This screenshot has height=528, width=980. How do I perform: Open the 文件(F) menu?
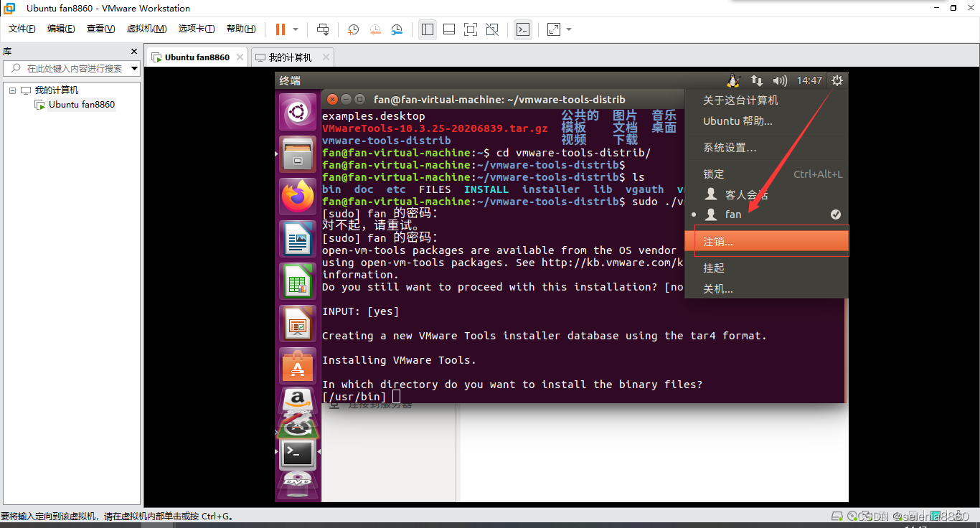coord(22,29)
